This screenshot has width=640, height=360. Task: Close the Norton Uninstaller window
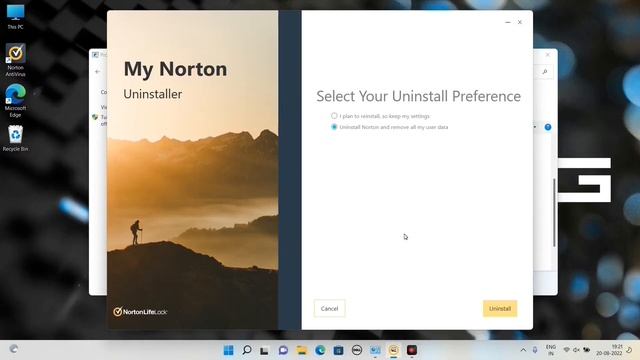point(520,22)
